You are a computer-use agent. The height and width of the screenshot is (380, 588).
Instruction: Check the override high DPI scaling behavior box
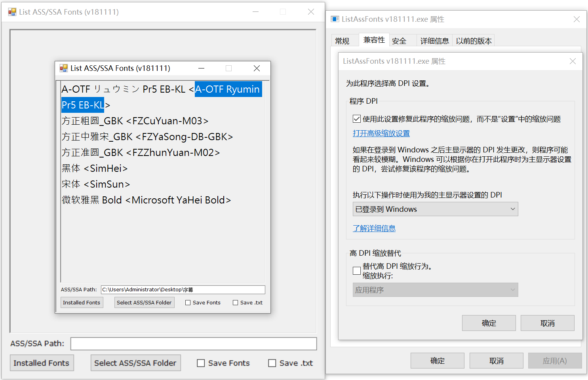click(x=357, y=271)
